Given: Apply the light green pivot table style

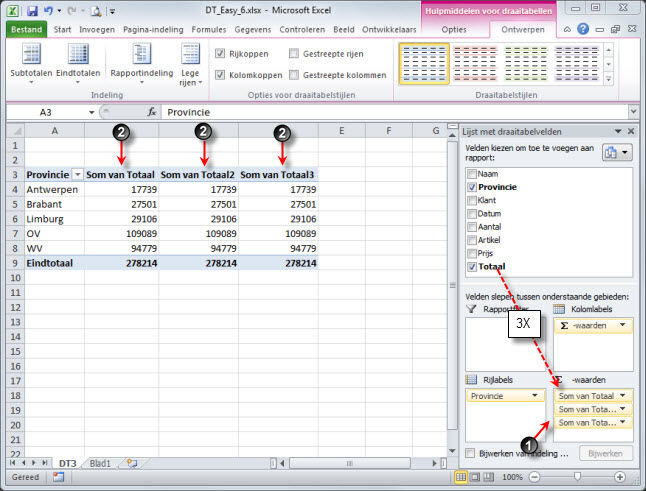Looking at the screenshot, I should [x=526, y=64].
